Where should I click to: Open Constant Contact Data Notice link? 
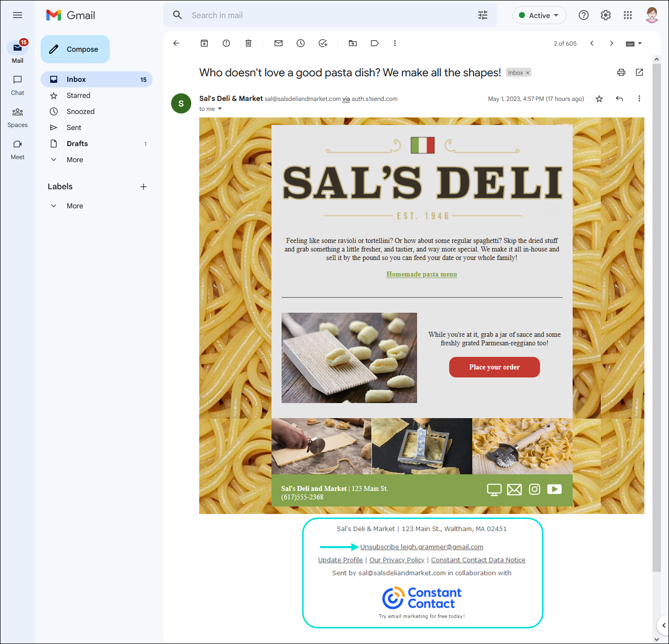pyautogui.click(x=478, y=560)
